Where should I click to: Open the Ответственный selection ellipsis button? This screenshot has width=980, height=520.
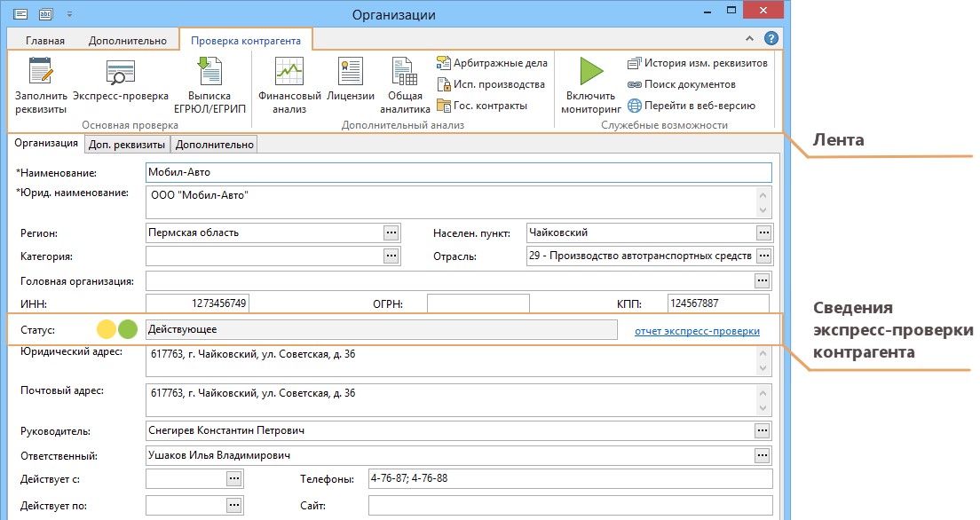762,455
